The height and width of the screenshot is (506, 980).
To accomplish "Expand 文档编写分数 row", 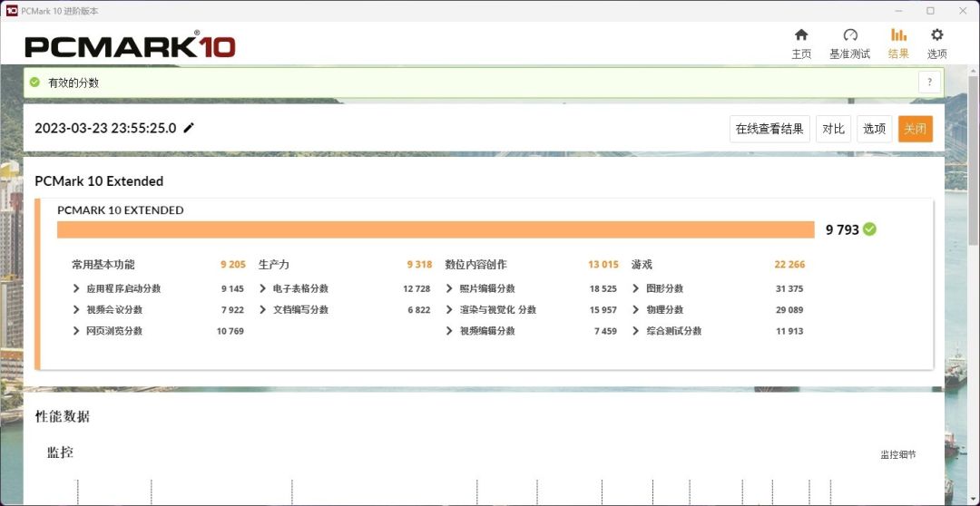I will 294,310.
